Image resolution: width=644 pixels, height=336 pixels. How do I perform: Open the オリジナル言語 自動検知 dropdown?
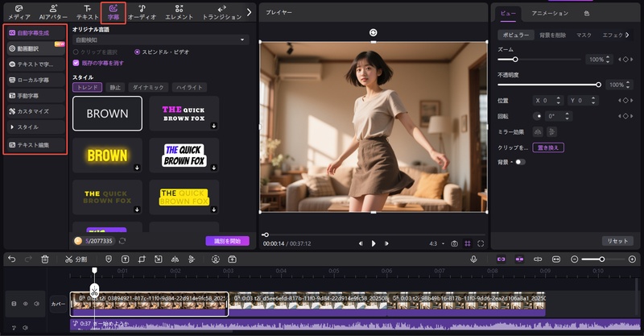(x=160, y=40)
